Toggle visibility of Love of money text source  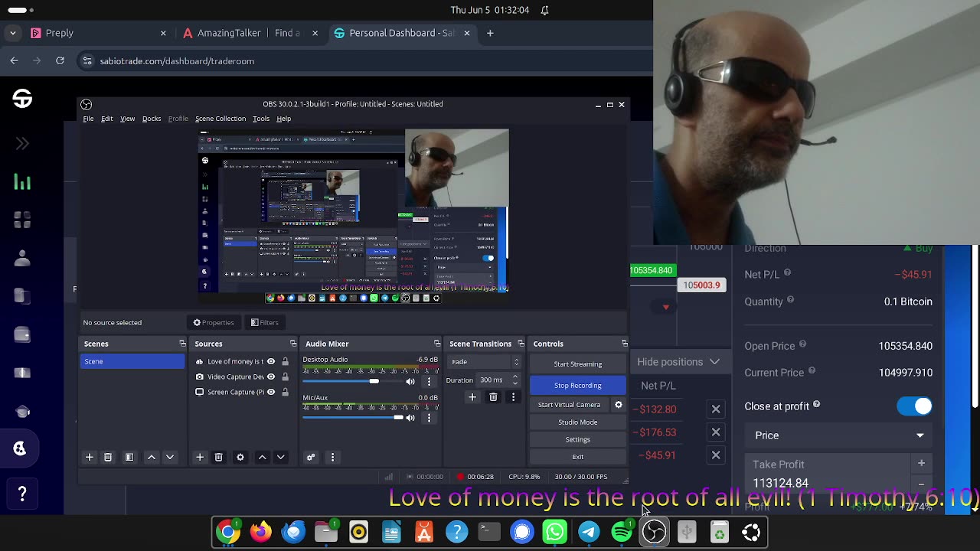[271, 361]
